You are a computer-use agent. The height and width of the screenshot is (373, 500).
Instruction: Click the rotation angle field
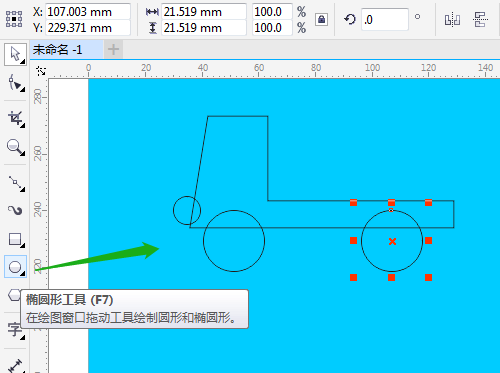(x=385, y=20)
